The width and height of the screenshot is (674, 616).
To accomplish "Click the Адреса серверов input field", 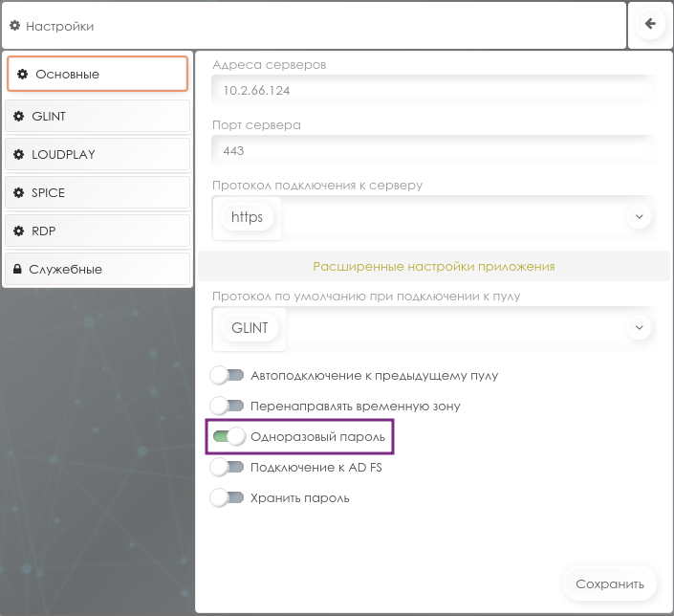I will coord(433,92).
